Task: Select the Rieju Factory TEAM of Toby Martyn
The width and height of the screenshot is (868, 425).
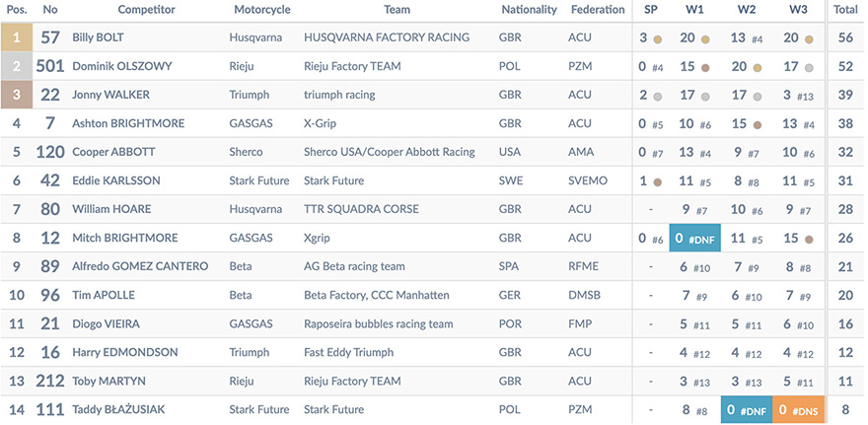Action: tap(352, 382)
